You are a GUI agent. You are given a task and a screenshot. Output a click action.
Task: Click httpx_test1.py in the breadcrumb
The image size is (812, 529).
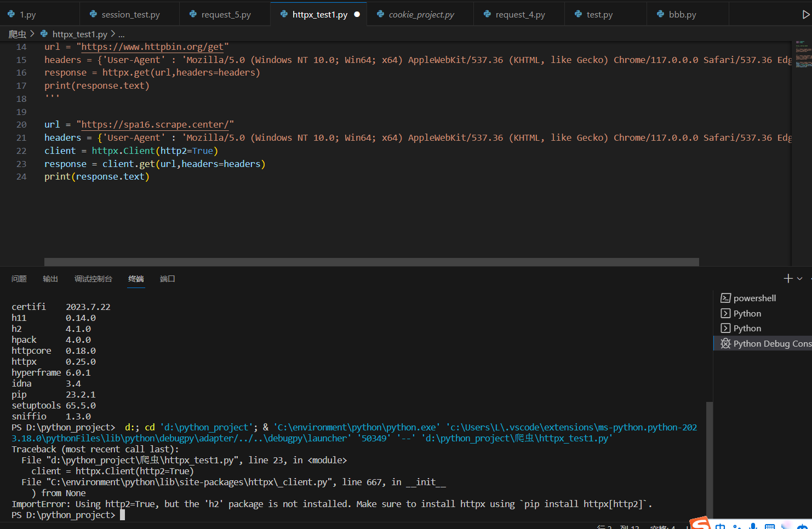(79, 34)
